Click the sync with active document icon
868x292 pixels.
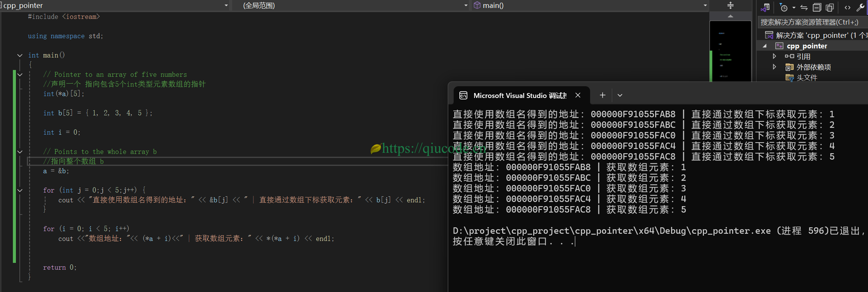804,8
